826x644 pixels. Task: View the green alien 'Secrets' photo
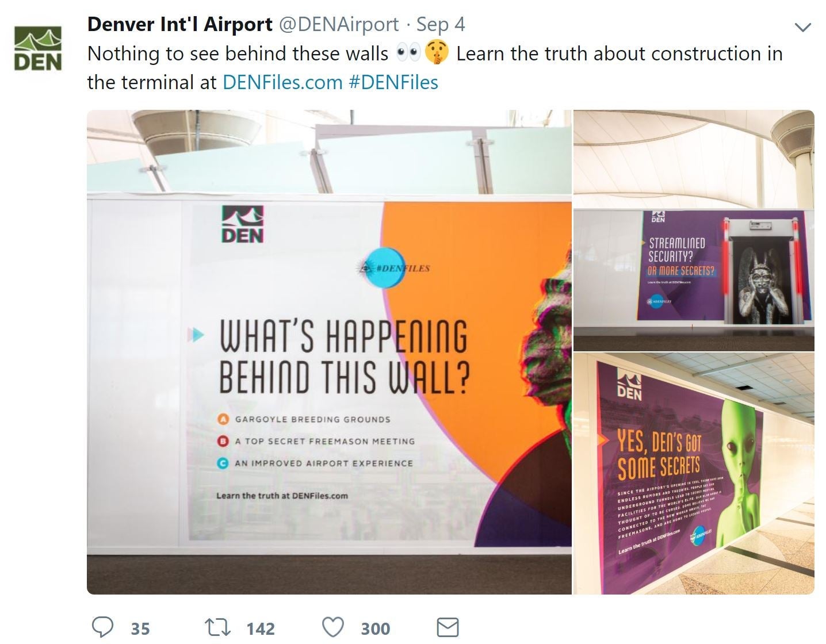click(x=694, y=474)
